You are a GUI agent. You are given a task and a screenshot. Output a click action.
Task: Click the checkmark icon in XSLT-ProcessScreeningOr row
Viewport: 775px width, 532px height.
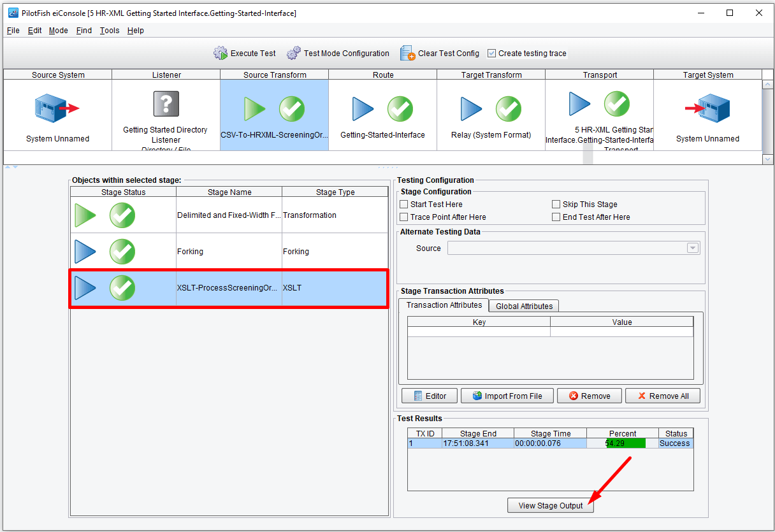coord(122,288)
